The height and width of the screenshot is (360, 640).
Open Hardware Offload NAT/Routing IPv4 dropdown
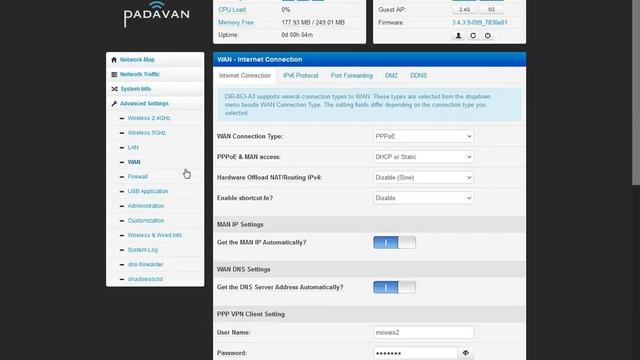(423, 178)
